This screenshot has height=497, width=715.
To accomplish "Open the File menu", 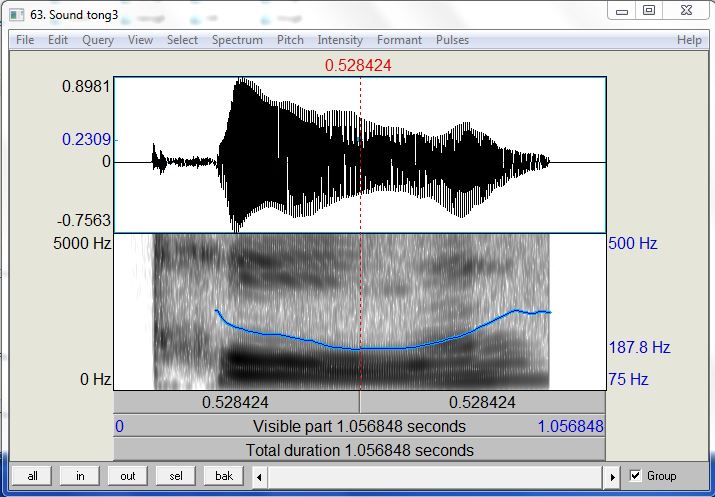I will click(x=25, y=40).
